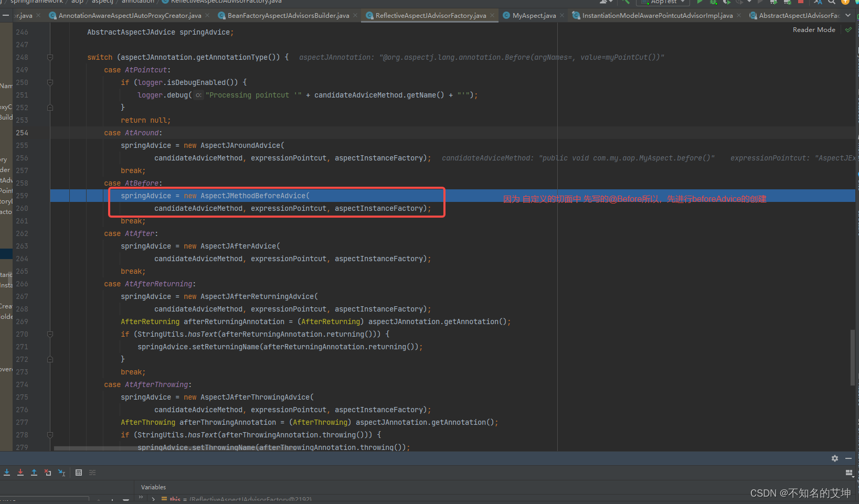Click 'isDebugEnabled' method call
This screenshot has height=504, width=859.
(x=196, y=82)
